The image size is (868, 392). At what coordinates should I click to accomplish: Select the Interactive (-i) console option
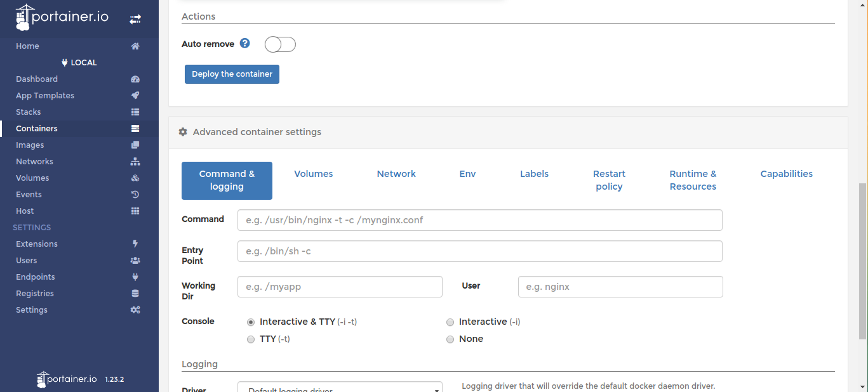click(x=450, y=322)
